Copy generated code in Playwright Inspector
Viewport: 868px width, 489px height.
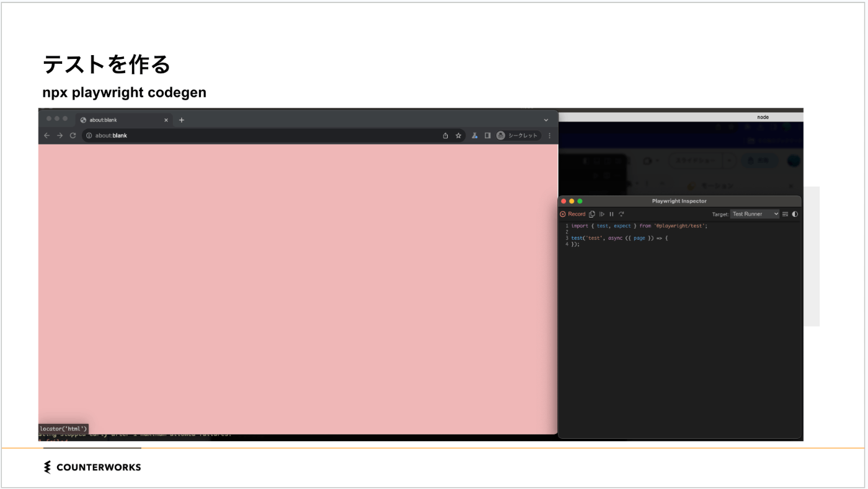(592, 214)
